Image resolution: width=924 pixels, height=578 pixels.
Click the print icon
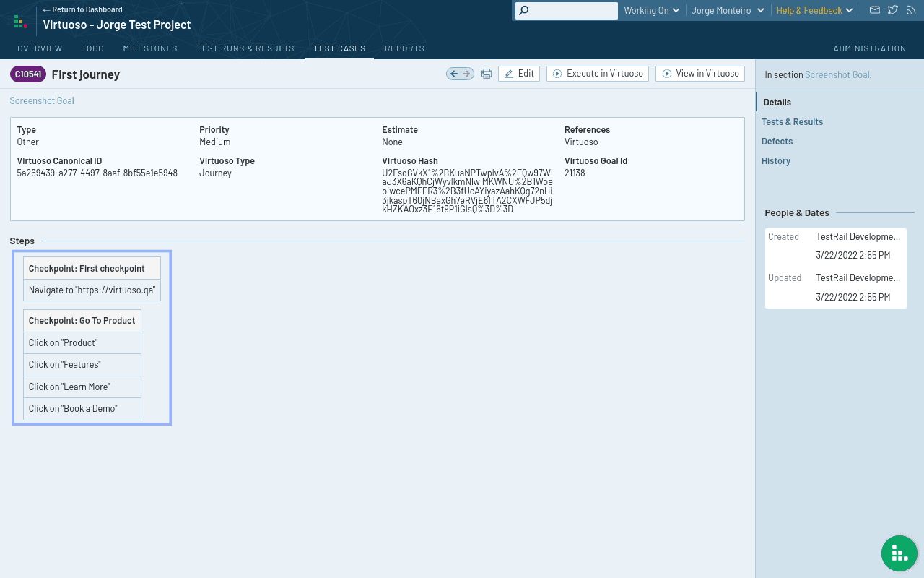point(487,74)
